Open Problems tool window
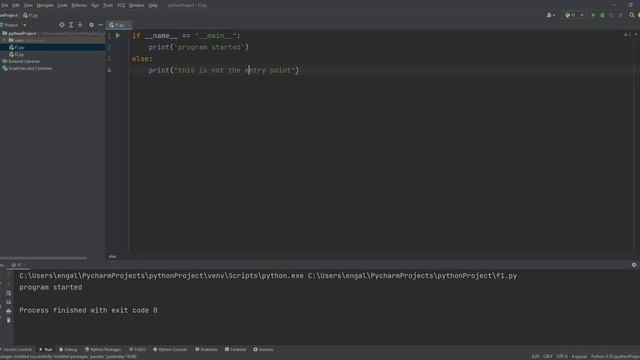640x360 pixels. [x=206, y=349]
